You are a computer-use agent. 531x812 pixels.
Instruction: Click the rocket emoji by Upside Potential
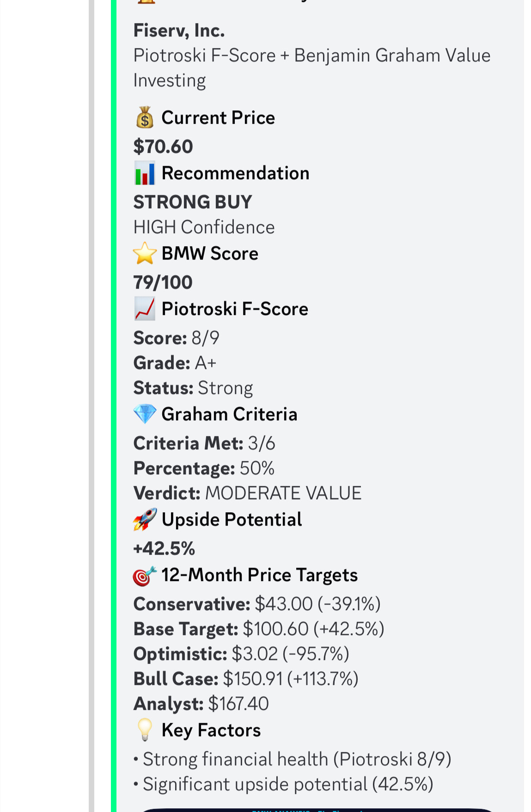145,520
